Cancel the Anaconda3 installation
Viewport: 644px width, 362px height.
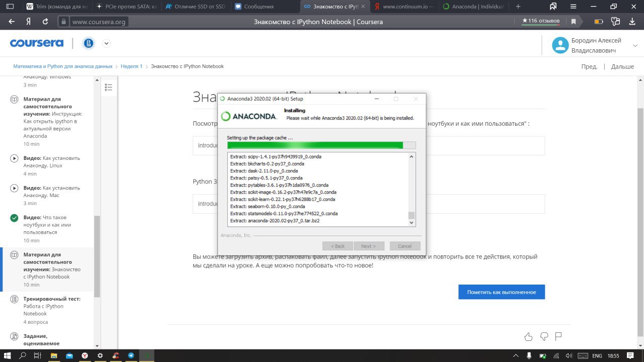point(405,246)
